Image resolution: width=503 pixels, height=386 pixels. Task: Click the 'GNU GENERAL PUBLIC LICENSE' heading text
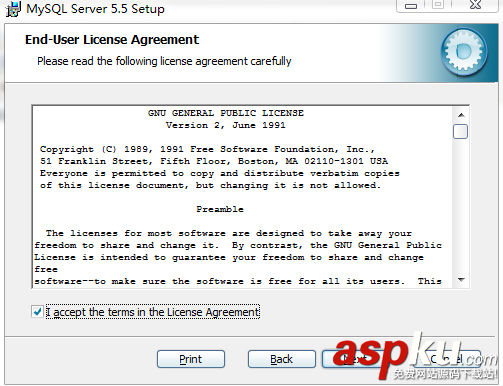tap(226, 113)
